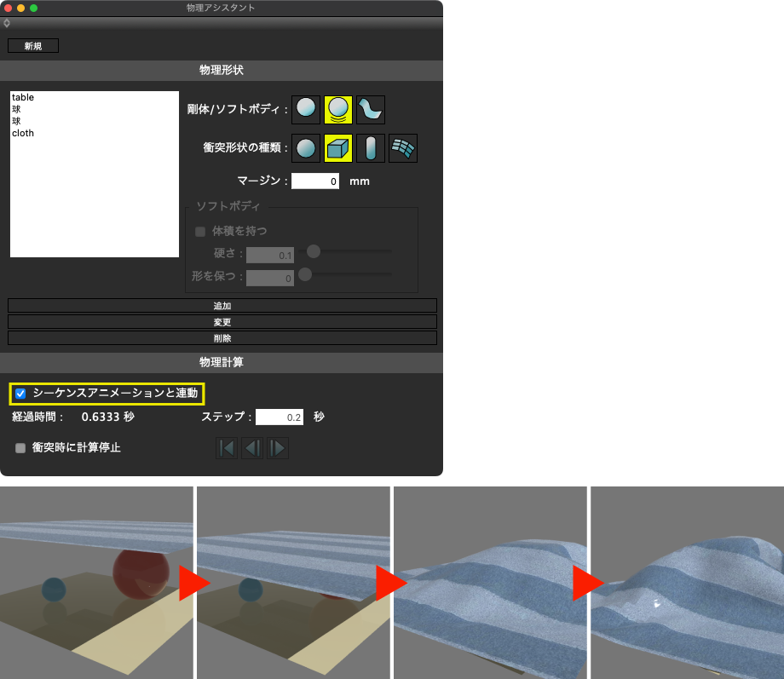
Task: Click the マージン input field
Action: [x=316, y=181]
